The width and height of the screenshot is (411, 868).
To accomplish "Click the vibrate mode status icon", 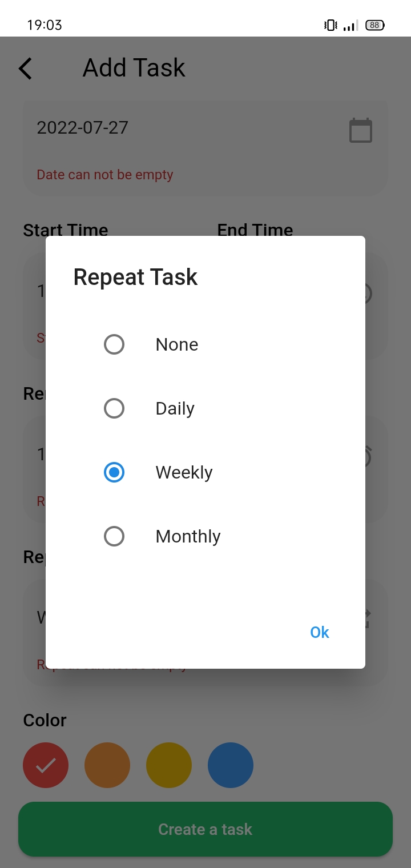I will tap(329, 25).
